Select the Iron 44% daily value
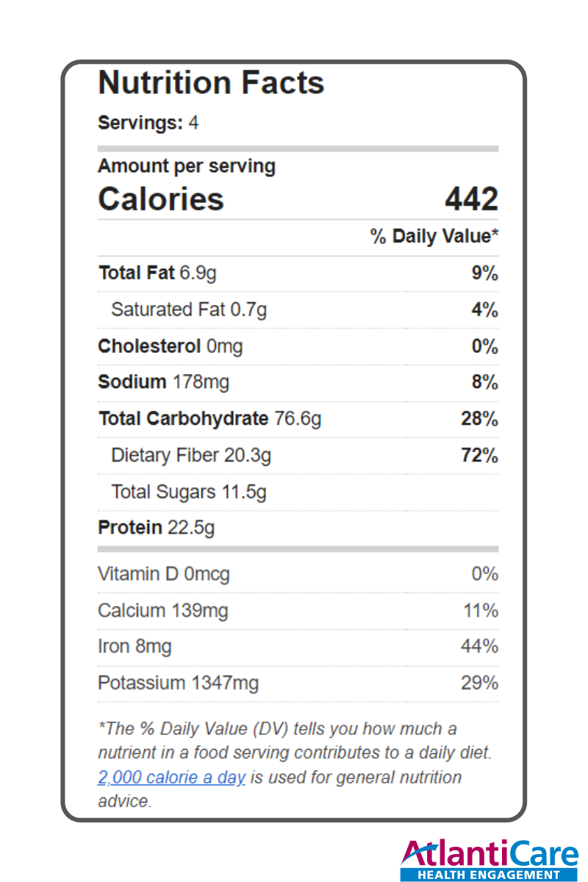The height and width of the screenshot is (882, 588). tap(479, 647)
